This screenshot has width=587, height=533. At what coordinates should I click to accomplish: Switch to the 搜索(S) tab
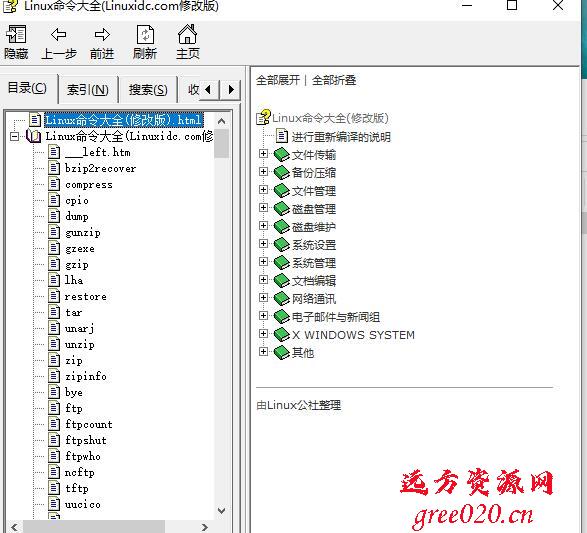coord(148,90)
